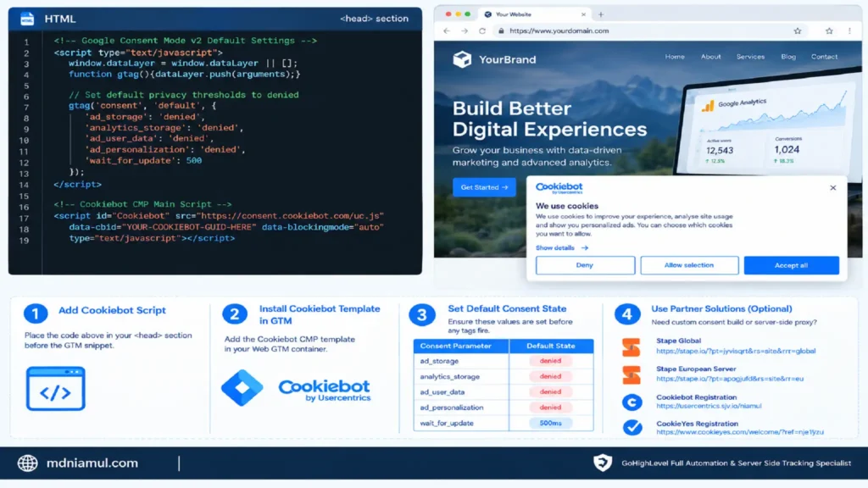This screenshot has width=868, height=488.
Task: Click the mdniamul.com footer text
Action: click(92, 463)
